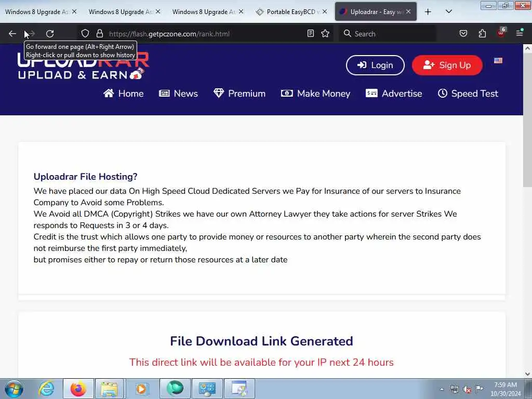Switch to second Windows 8 Upgrade tab
This screenshot has height=399, width=532.
121,12
